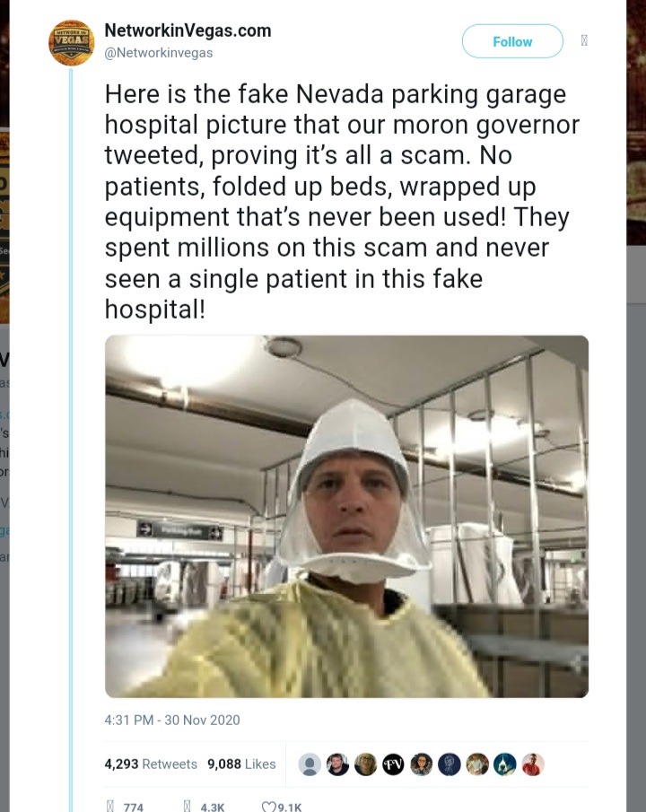View the 4,293 Retweets list
This screenshot has width=646, height=812.
[x=151, y=764]
